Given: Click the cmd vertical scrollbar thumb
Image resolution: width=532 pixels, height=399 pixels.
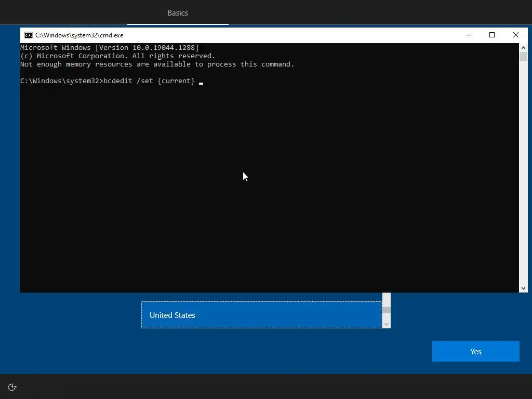Looking at the screenshot, I should click(x=523, y=56).
